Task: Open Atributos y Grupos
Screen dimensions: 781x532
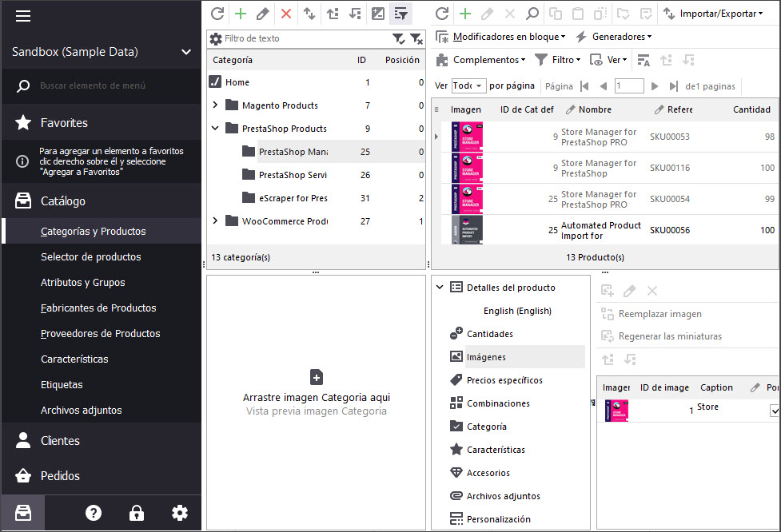Action: [82, 282]
